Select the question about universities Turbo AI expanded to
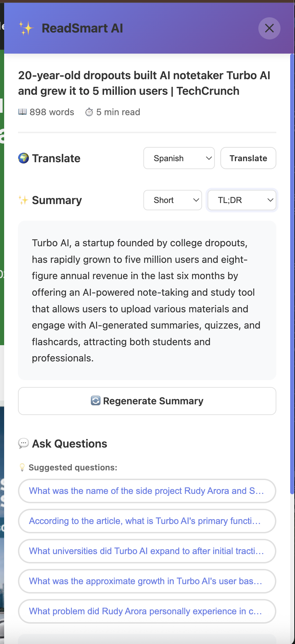Viewport: 295px width, 644px height. [147, 551]
